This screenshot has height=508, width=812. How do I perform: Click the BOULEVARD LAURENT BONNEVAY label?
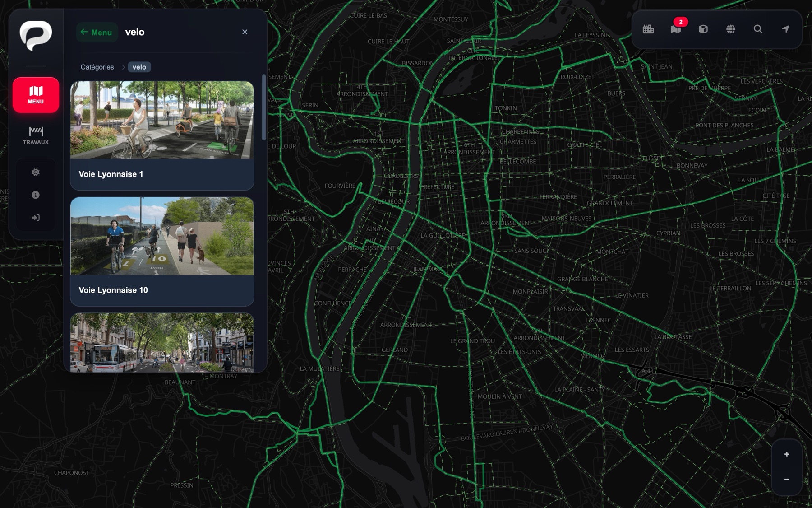[507, 433]
